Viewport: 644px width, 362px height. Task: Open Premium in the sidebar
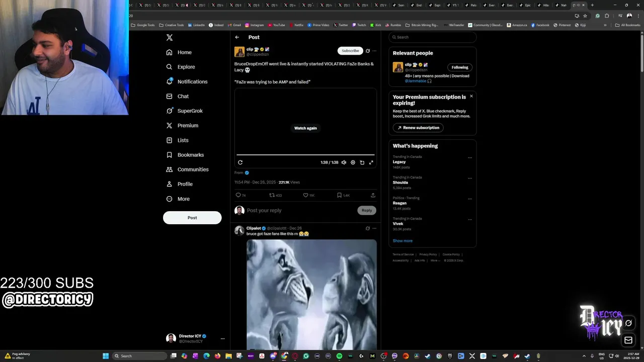tap(182, 125)
